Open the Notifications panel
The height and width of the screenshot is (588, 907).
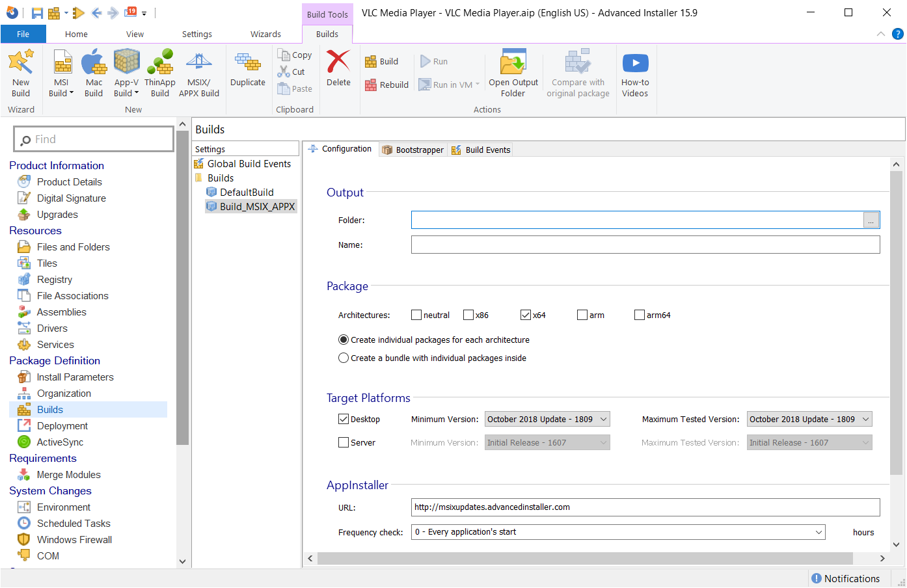tap(845, 578)
